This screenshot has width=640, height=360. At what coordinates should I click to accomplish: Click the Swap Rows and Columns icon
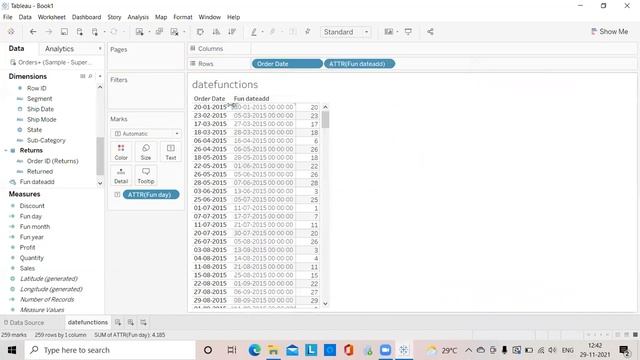pyautogui.click(x=200, y=32)
